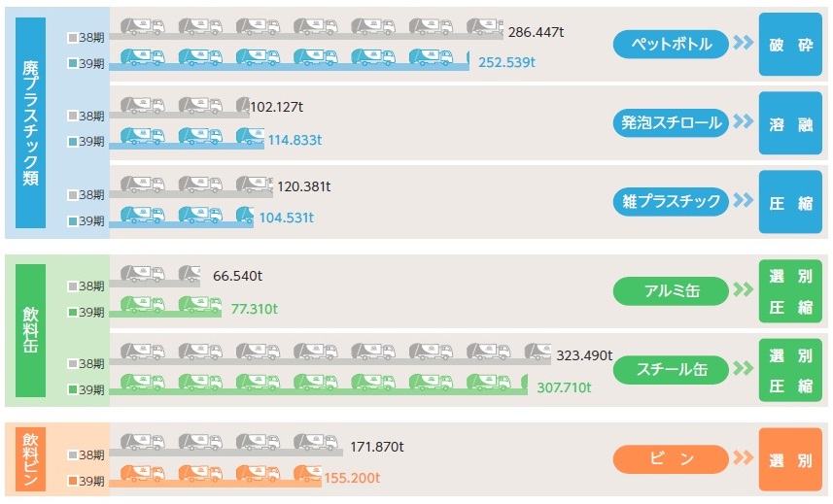The height and width of the screenshot is (504, 833).
Task: Click the blue 破砕 process box
Action: 790,45
